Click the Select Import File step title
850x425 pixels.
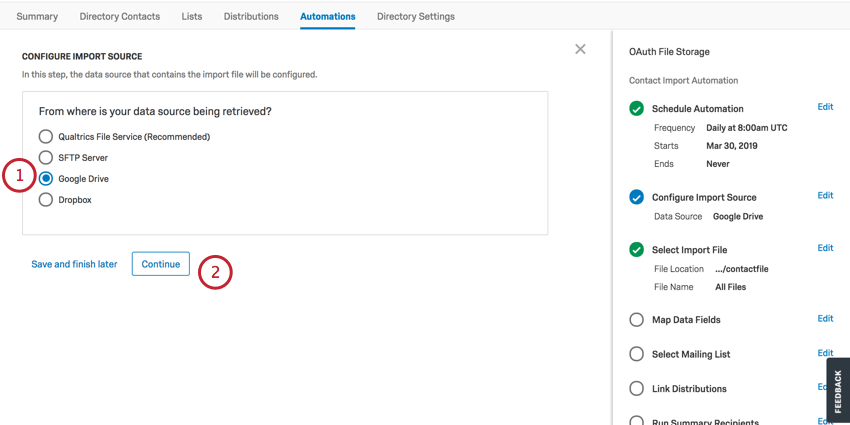[690, 250]
